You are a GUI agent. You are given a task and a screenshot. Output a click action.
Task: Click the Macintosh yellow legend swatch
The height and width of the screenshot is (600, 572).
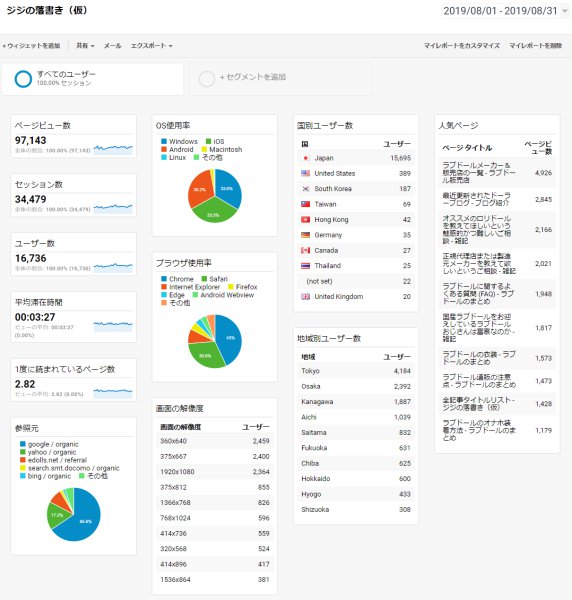click(204, 149)
